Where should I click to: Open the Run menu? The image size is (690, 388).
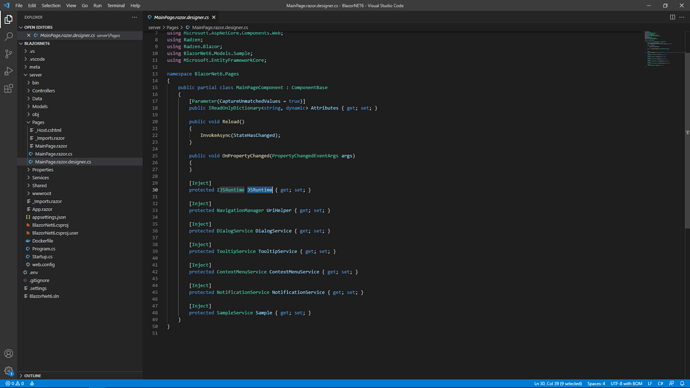pyautogui.click(x=97, y=6)
